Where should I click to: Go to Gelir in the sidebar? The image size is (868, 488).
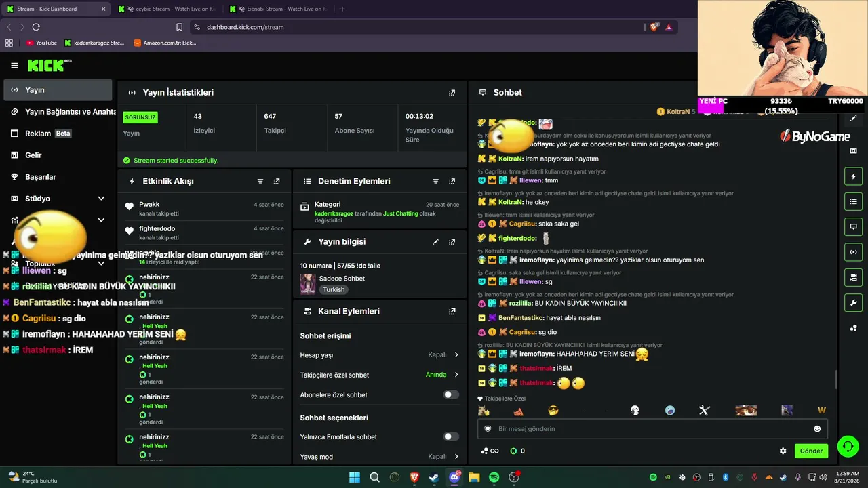[x=58, y=155]
